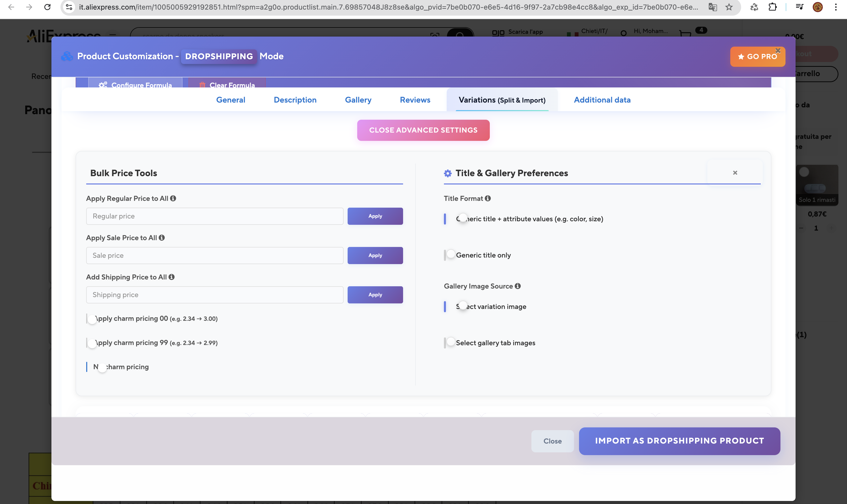The image size is (847, 504).
Task: Click the recycle-style extension icon in toolbar
Action: 754,7
